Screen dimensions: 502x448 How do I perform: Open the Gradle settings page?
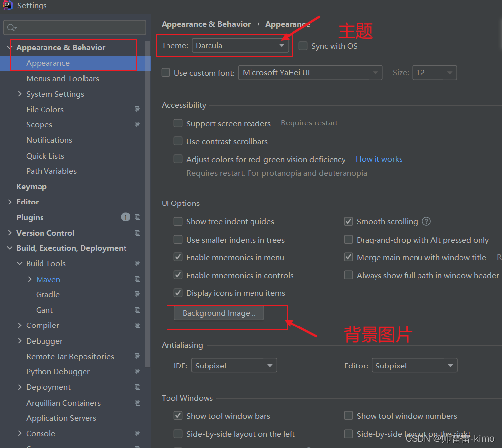pyautogui.click(x=48, y=295)
